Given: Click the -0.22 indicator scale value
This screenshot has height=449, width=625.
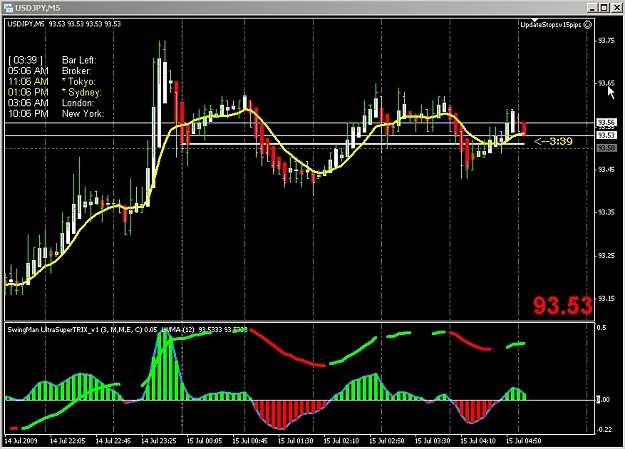Looking at the screenshot, I should 604,429.
